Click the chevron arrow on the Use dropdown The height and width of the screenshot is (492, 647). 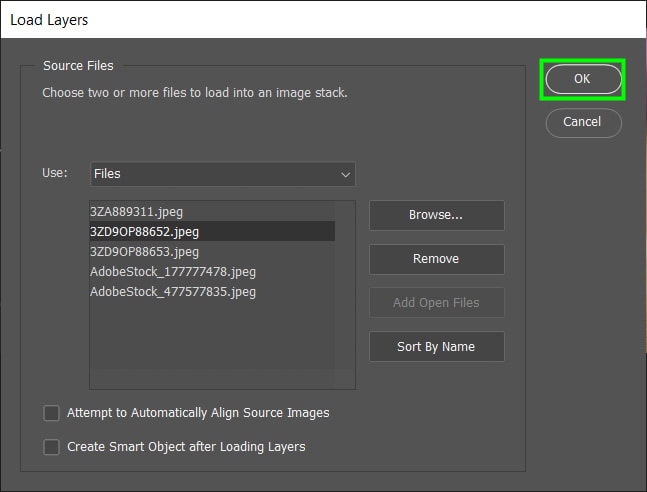[345, 174]
